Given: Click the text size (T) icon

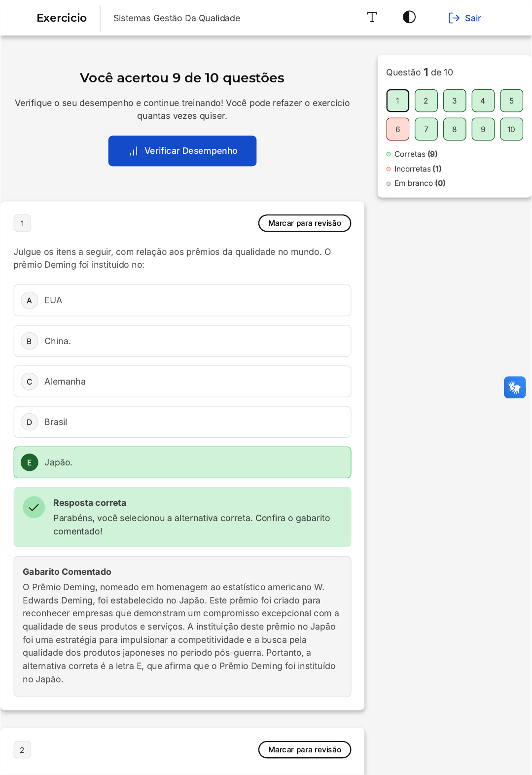Looking at the screenshot, I should (372, 18).
